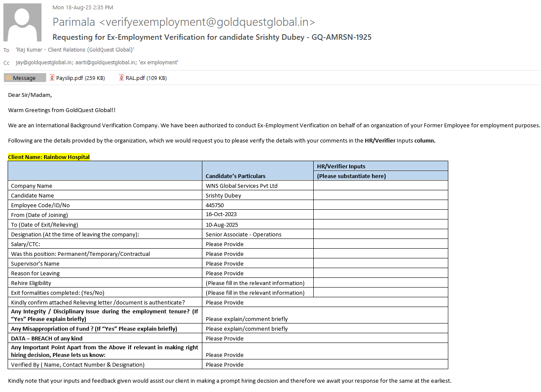Click designation Senior Associate - Operations
541x392 pixels.
[x=243, y=234]
